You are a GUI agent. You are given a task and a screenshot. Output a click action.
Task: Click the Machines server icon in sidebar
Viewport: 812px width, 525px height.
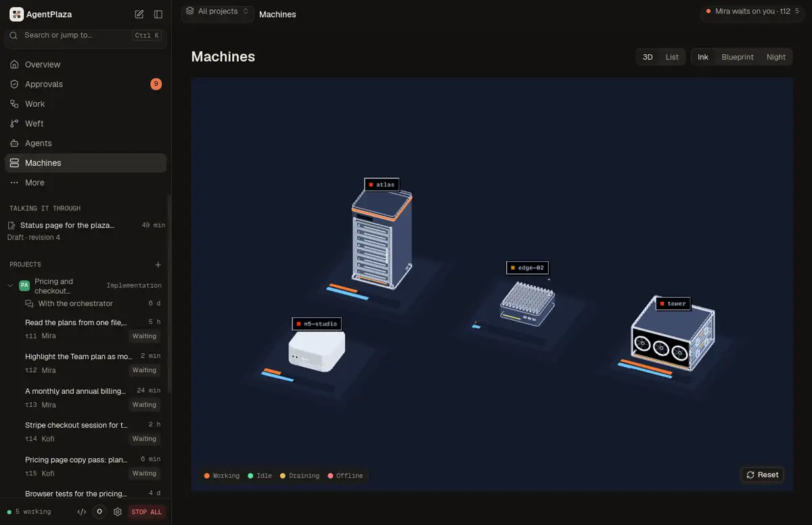[x=14, y=162]
